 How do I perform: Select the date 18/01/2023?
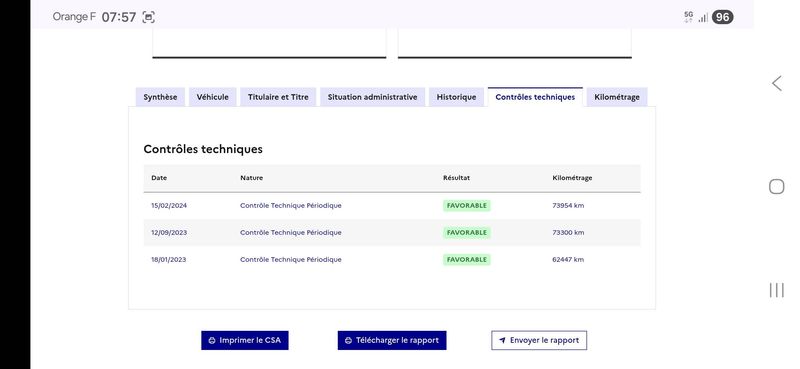168,260
